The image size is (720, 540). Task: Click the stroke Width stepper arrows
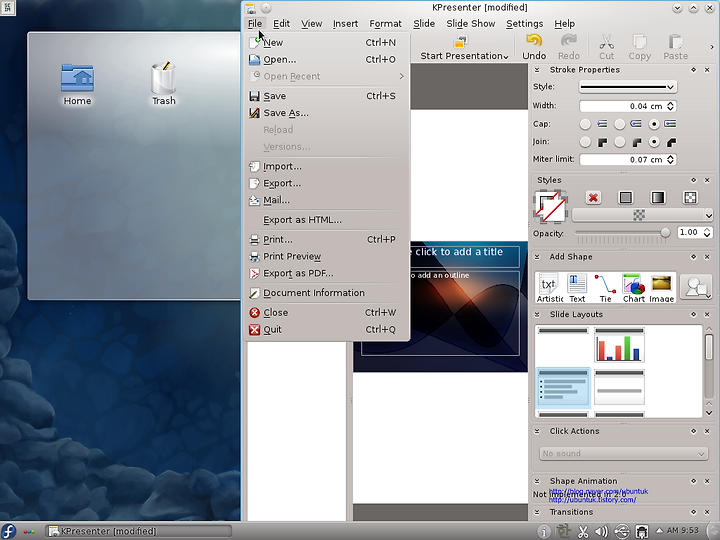[671, 106]
